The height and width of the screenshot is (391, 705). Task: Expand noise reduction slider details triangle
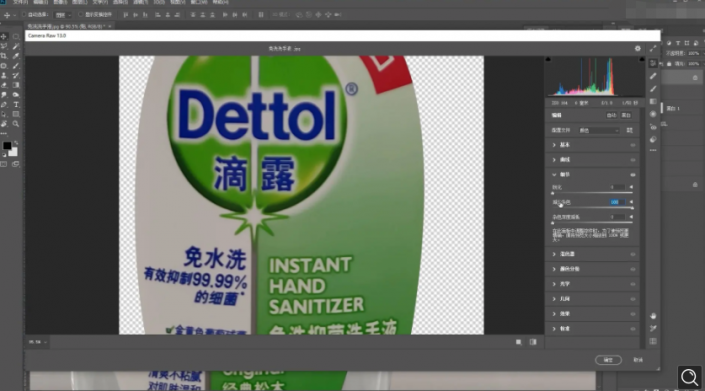point(631,202)
